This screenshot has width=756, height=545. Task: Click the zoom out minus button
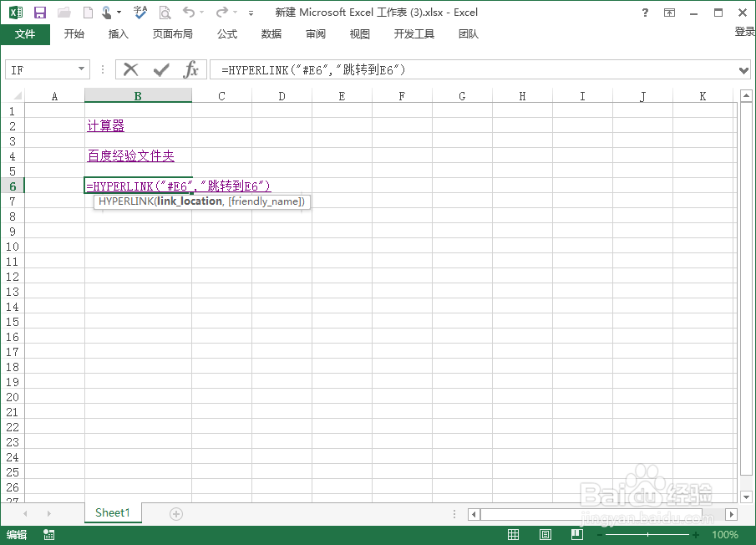tap(600, 535)
